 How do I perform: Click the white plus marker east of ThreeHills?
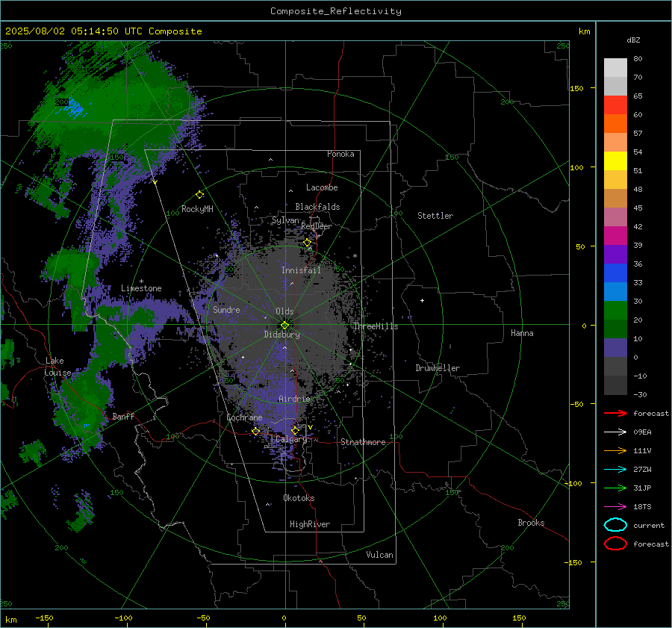click(x=422, y=300)
